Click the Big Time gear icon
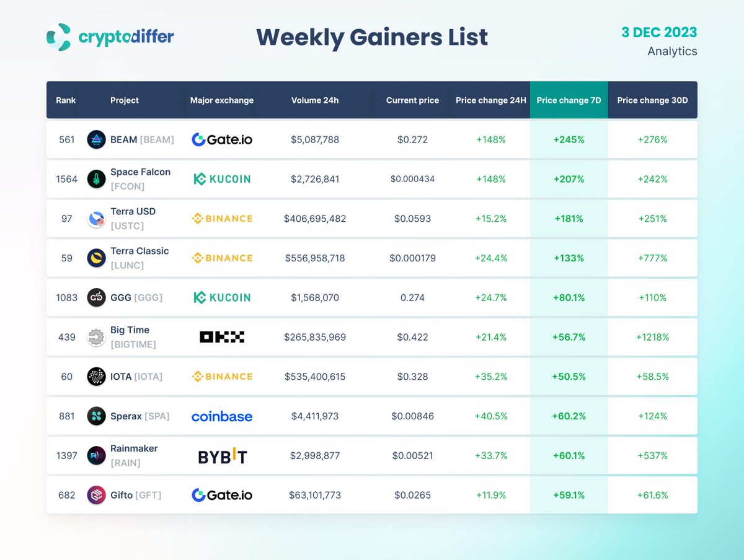Viewport: 744px width, 560px height. (97, 337)
